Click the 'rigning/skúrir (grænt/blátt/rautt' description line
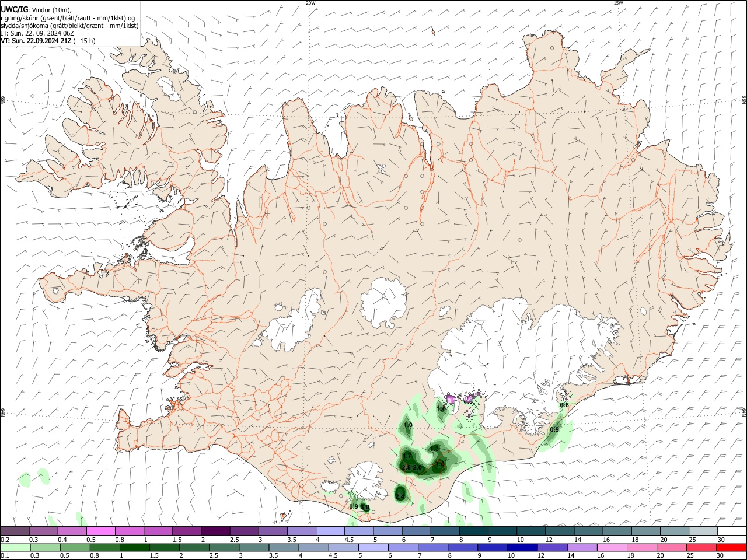The image size is (747, 560). tap(68, 18)
